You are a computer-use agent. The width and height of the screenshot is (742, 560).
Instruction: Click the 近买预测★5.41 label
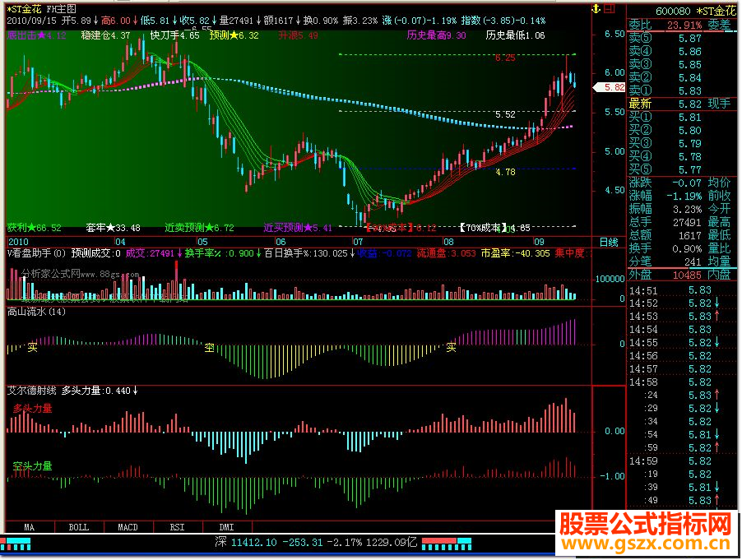(298, 228)
